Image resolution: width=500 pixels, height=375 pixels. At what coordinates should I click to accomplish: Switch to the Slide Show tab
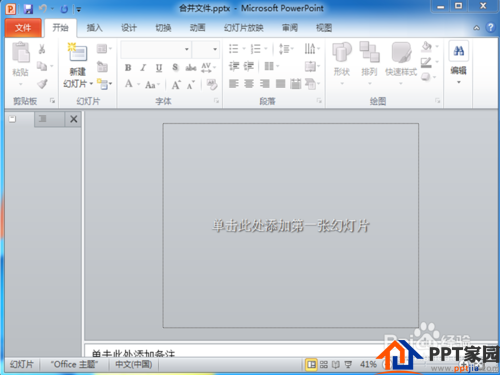coord(244,28)
